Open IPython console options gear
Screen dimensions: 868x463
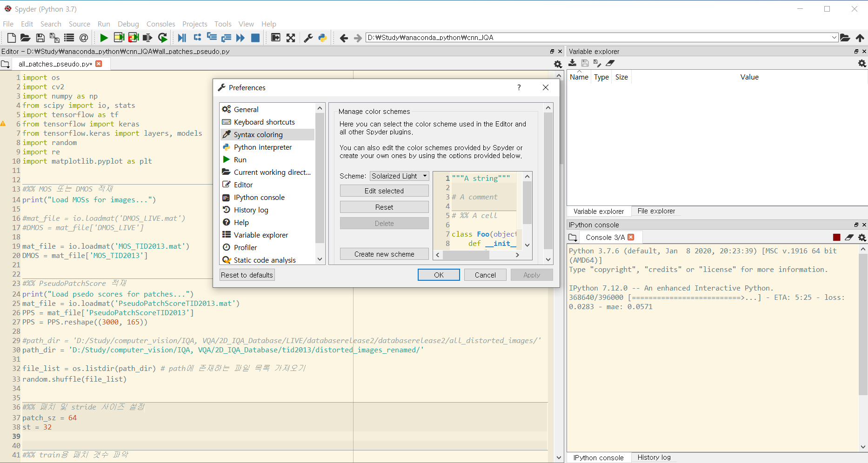point(862,238)
